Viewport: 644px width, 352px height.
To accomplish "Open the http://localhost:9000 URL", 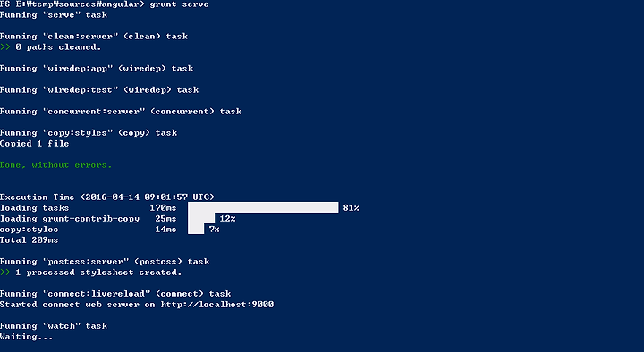I will (x=217, y=305).
